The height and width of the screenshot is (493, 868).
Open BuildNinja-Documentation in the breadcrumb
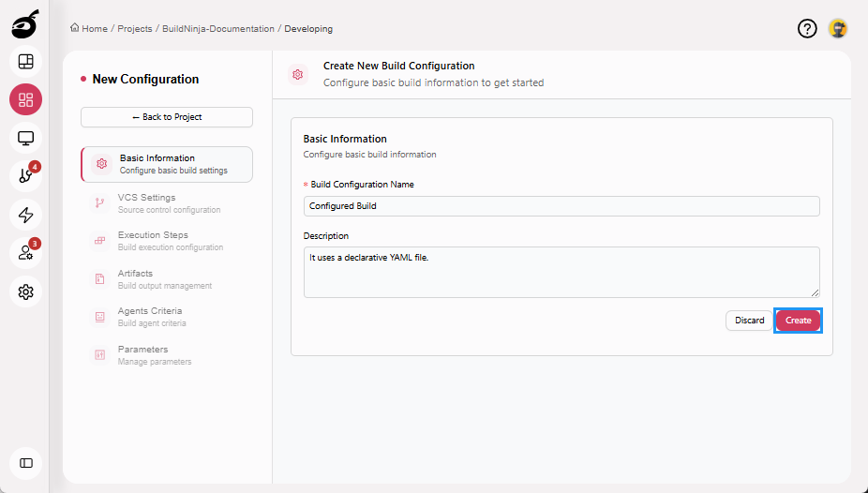point(218,29)
